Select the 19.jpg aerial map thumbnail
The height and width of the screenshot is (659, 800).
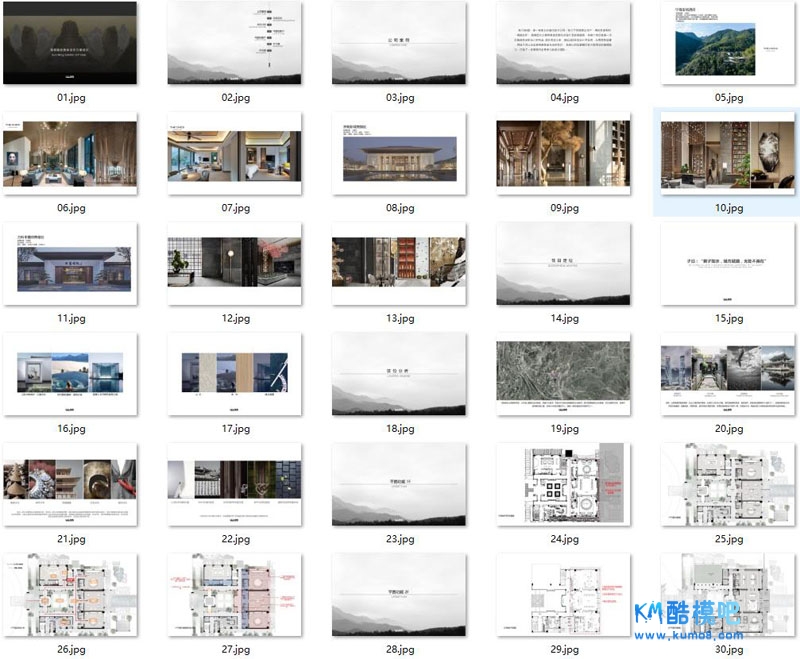click(563, 374)
